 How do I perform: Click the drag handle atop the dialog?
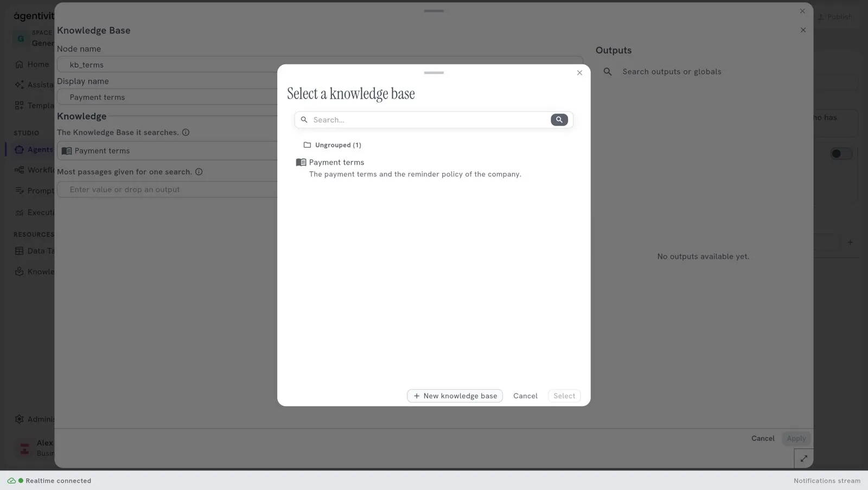434,73
